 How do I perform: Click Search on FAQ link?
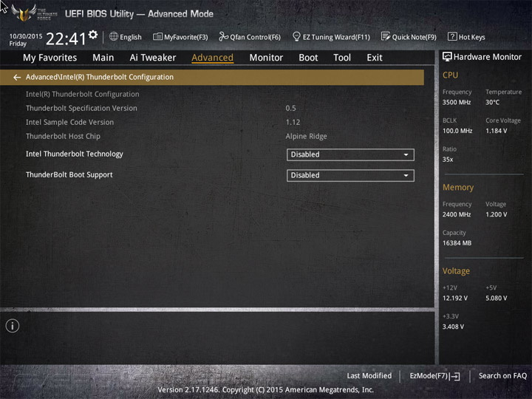502,375
